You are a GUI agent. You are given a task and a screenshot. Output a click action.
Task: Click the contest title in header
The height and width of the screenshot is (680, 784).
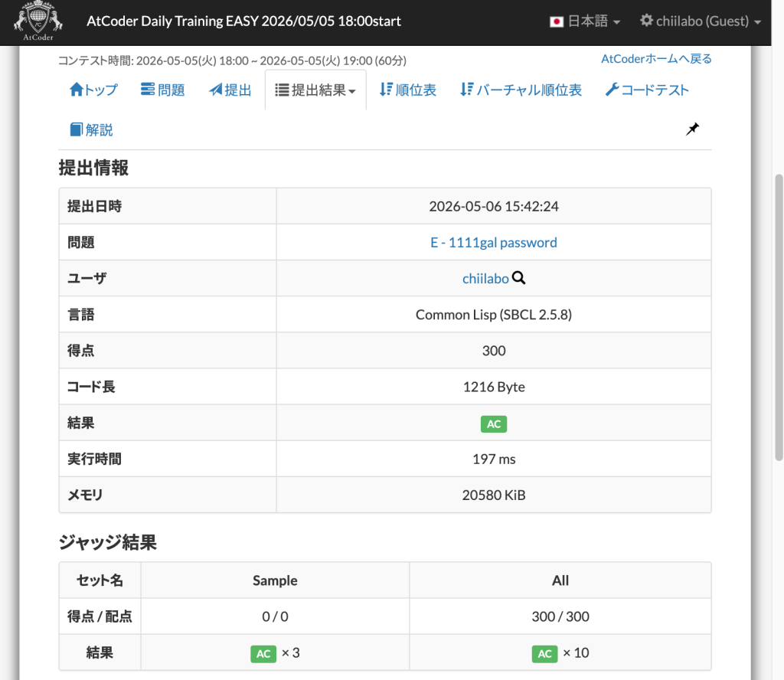(x=243, y=21)
